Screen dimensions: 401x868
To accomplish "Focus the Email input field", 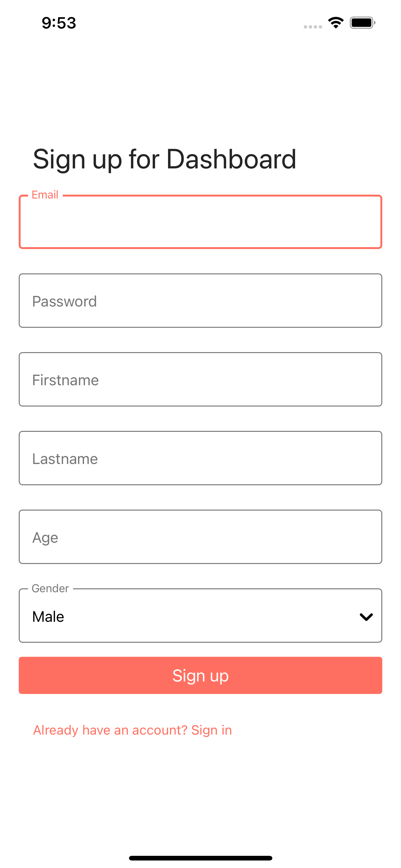I will tap(200, 222).
